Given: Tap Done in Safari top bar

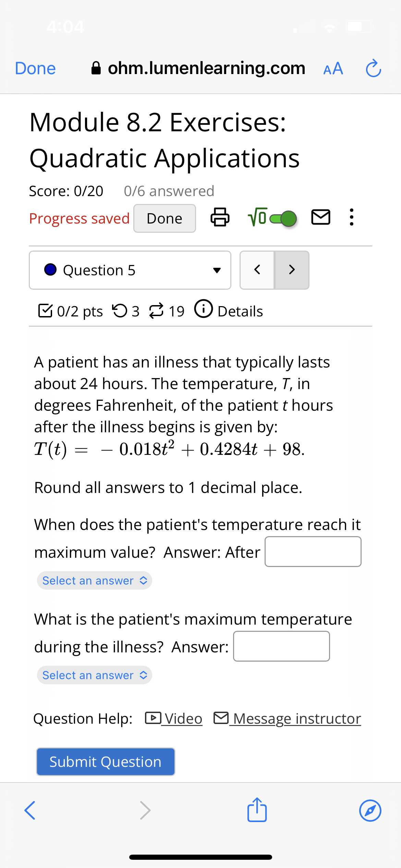Looking at the screenshot, I should pos(34,68).
